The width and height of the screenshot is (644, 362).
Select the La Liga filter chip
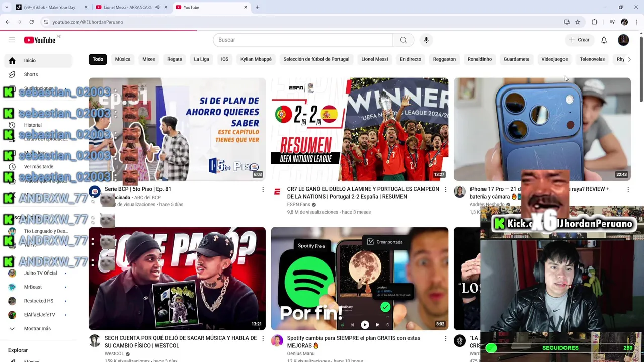[201, 59]
